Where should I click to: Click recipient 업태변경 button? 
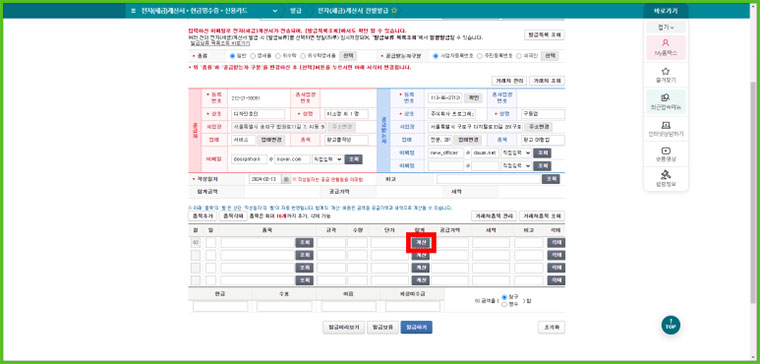(x=467, y=140)
